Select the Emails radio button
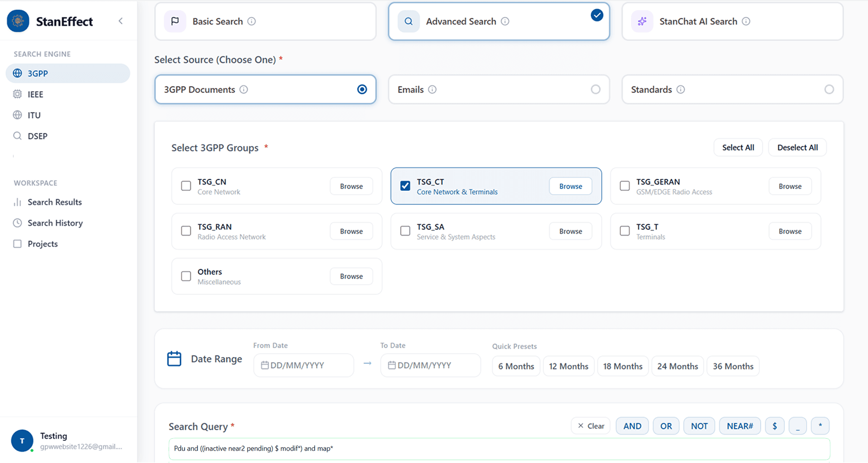The height and width of the screenshot is (463, 868). coord(595,89)
